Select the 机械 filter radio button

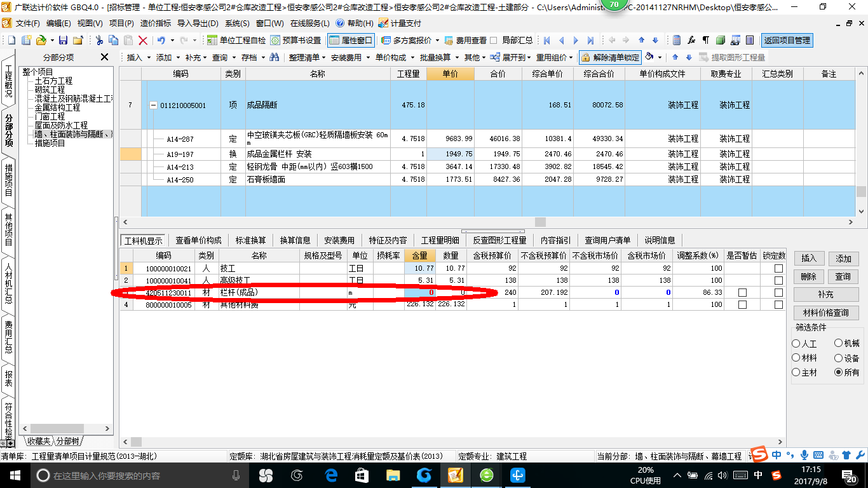[838, 343]
